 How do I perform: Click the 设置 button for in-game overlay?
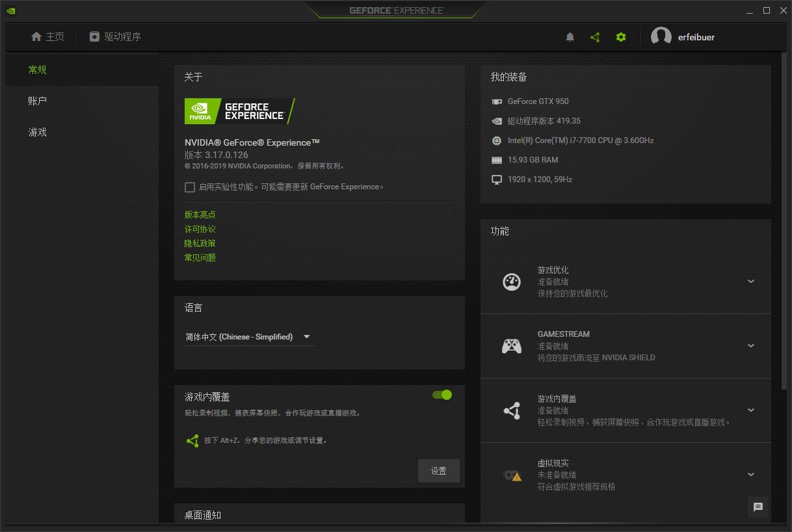pyautogui.click(x=439, y=471)
